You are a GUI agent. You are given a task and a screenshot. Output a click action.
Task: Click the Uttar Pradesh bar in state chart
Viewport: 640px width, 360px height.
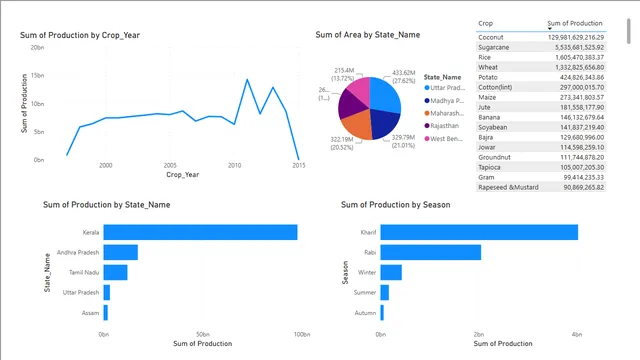point(107,292)
